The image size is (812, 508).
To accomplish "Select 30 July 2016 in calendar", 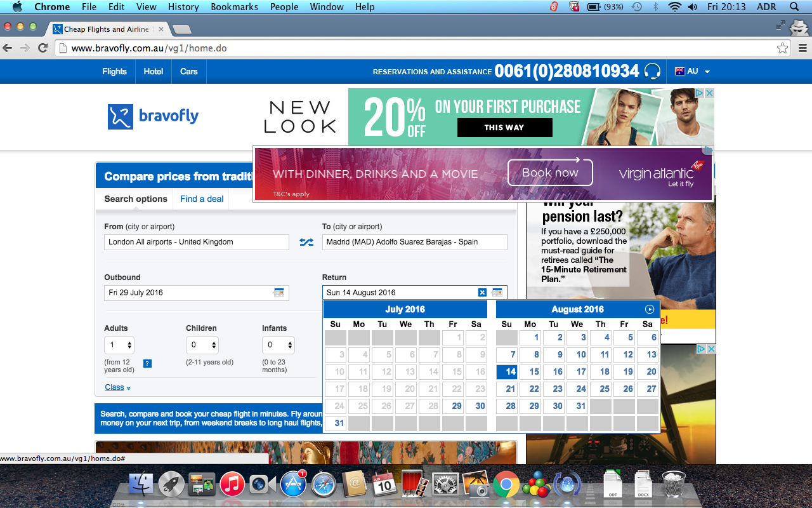I will 476,406.
